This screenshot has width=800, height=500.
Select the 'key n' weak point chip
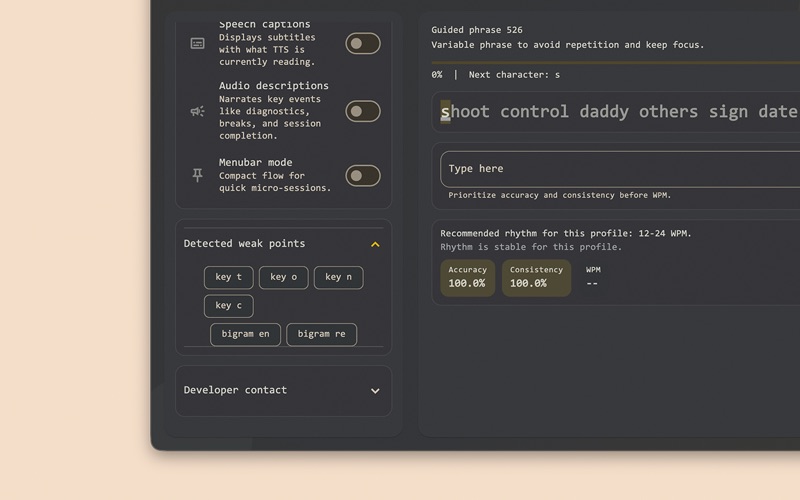(339, 277)
